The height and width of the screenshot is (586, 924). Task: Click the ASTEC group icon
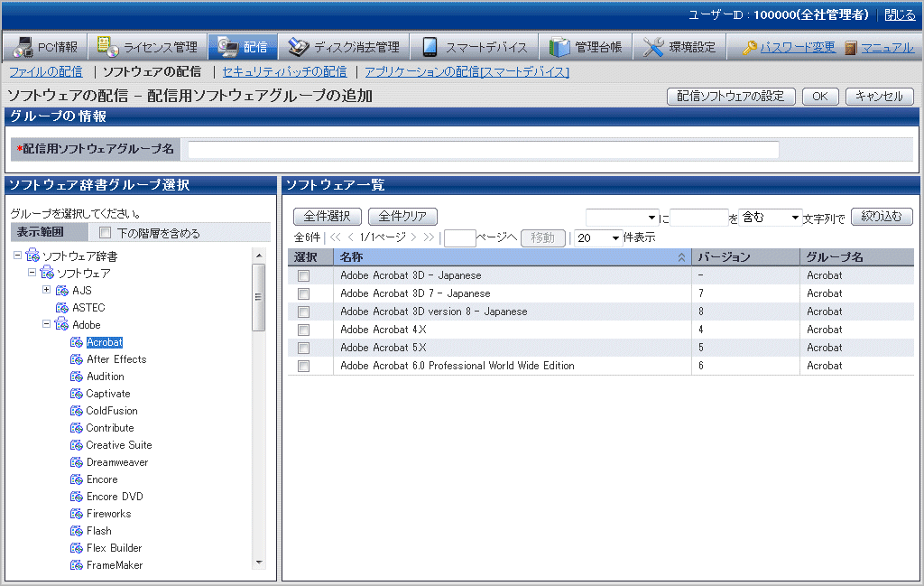point(62,307)
